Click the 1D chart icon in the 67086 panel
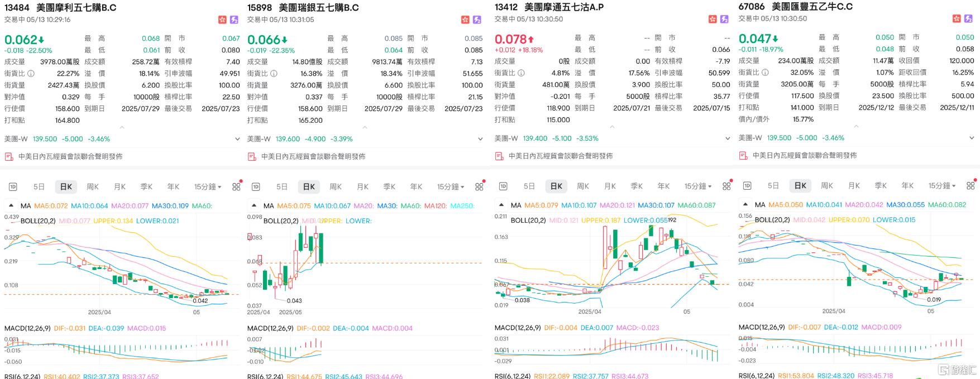Viewport: 980px width, 379px height. [747, 185]
